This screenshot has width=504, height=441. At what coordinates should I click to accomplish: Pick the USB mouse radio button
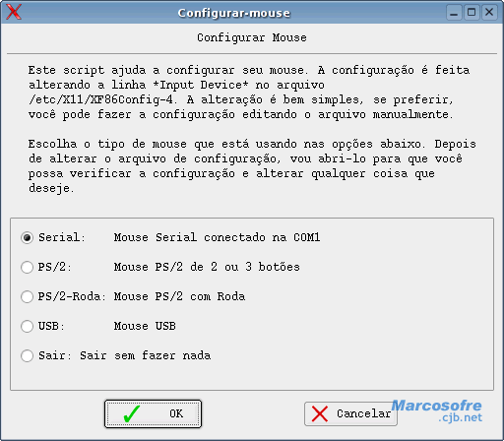27,326
